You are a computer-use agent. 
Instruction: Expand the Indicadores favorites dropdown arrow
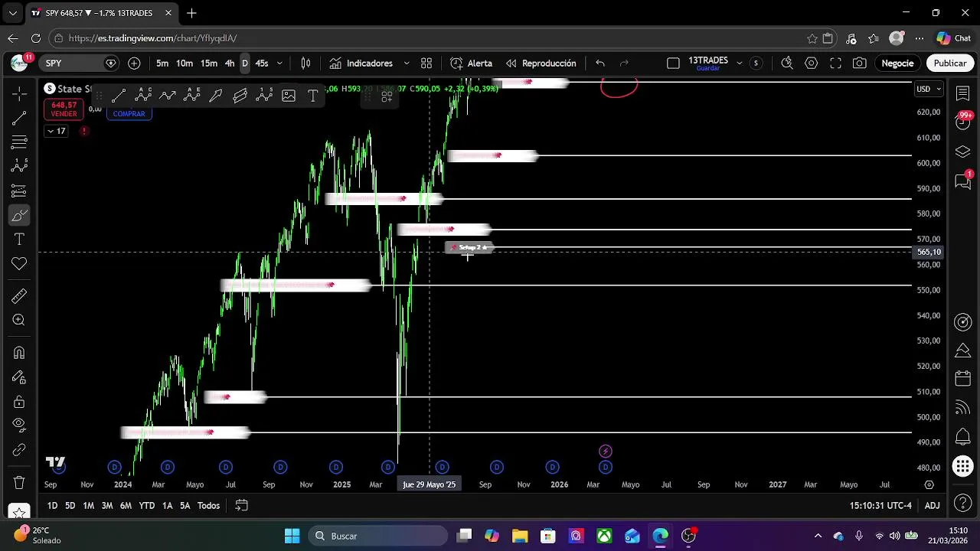point(407,64)
